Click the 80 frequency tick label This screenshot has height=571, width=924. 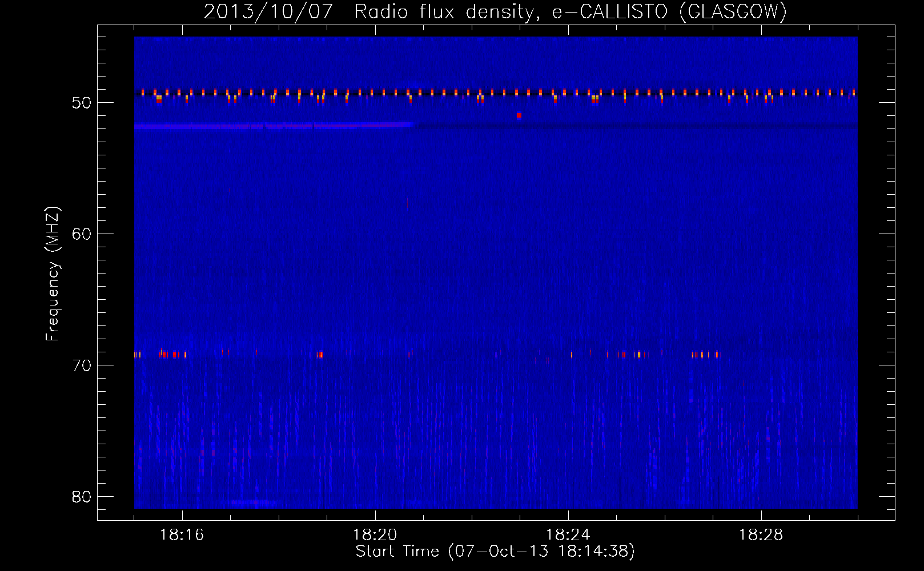[x=82, y=497]
